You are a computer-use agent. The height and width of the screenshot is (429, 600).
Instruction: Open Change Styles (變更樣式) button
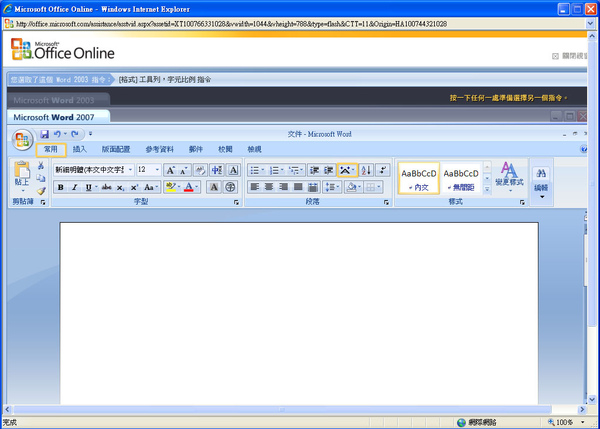[x=509, y=175]
